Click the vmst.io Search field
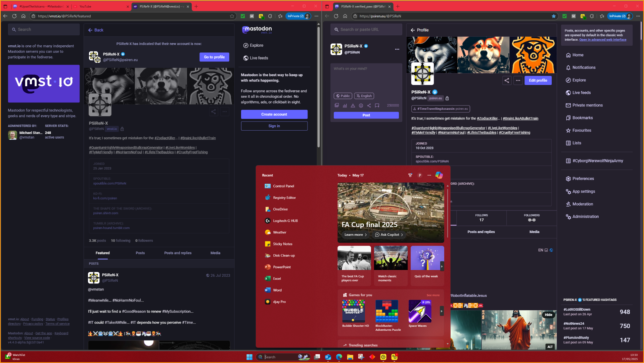 click(x=44, y=30)
